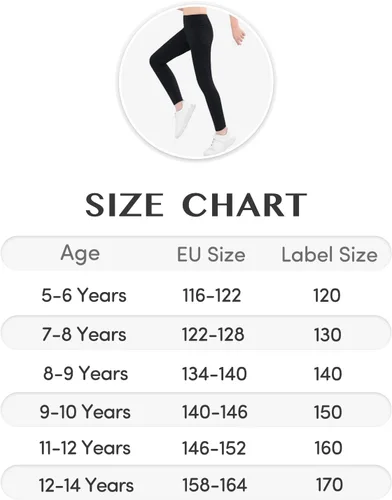The height and width of the screenshot is (500, 392).
Task: Click the 7-8 Years row
Action: point(196,333)
